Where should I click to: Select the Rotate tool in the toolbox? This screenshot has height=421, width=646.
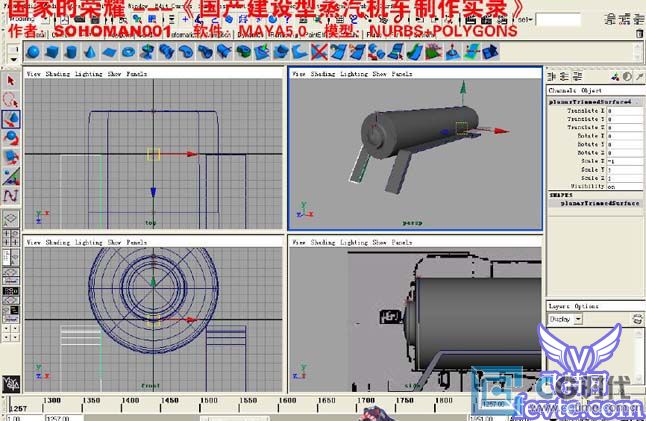point(11,138)
